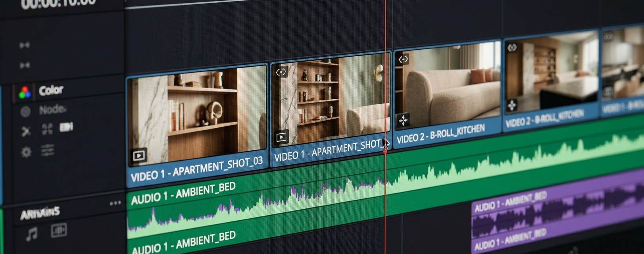Select the "VIDEO 1 - APARTMENT_SHOT_03" clip label
This screenshot has height=254, width=644.
coord(197,169)
